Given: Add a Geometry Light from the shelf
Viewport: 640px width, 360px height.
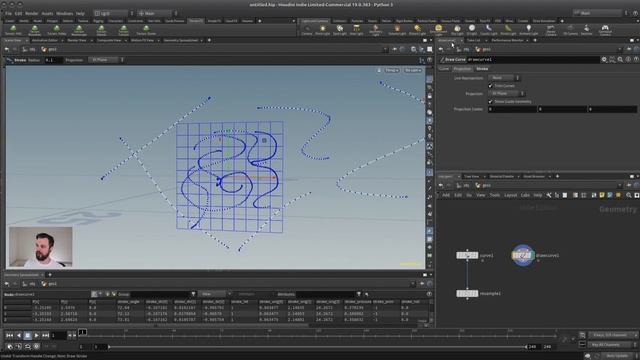Looking at the screenshot, I should [x=376, y=30].
